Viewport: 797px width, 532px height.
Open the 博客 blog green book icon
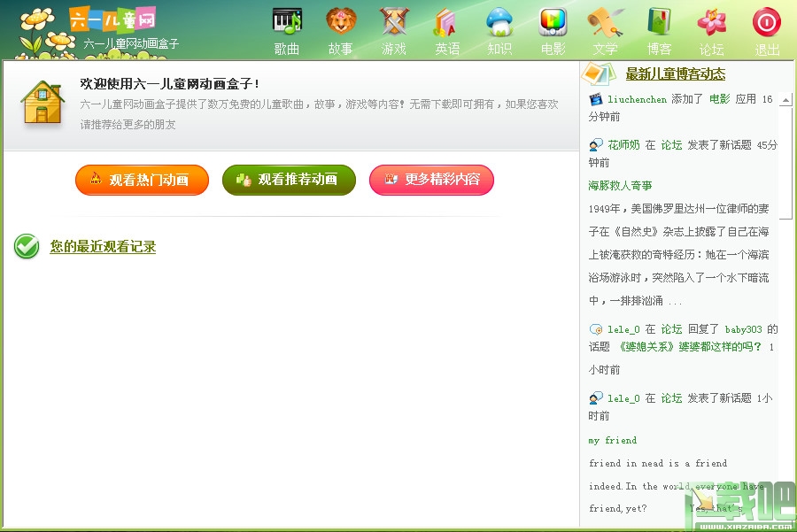click(659, 21)
